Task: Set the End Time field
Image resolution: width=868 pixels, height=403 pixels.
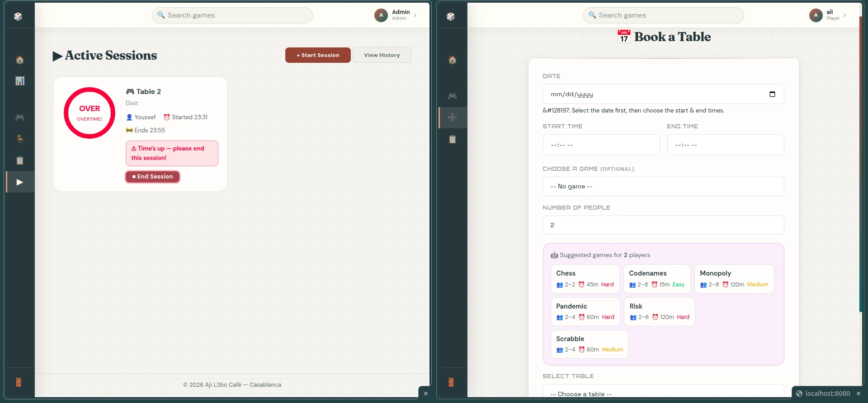Action: (x=726, y=145)
